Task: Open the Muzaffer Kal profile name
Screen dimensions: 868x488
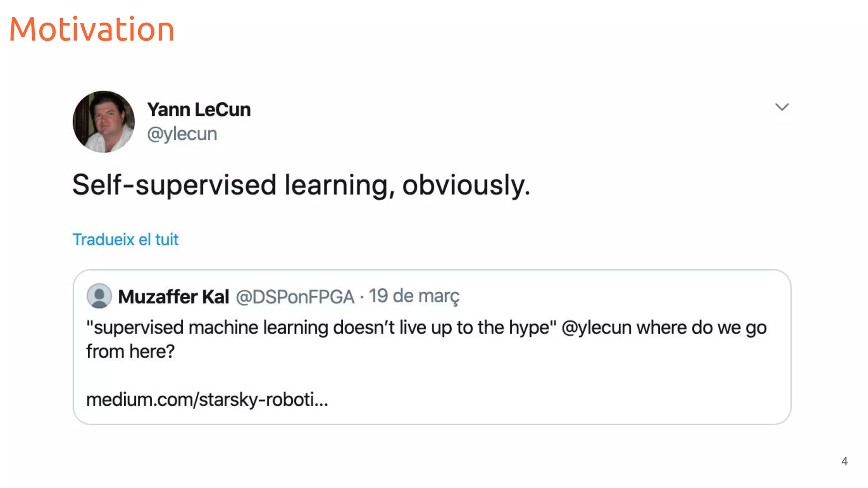Action: click(174, 297)
